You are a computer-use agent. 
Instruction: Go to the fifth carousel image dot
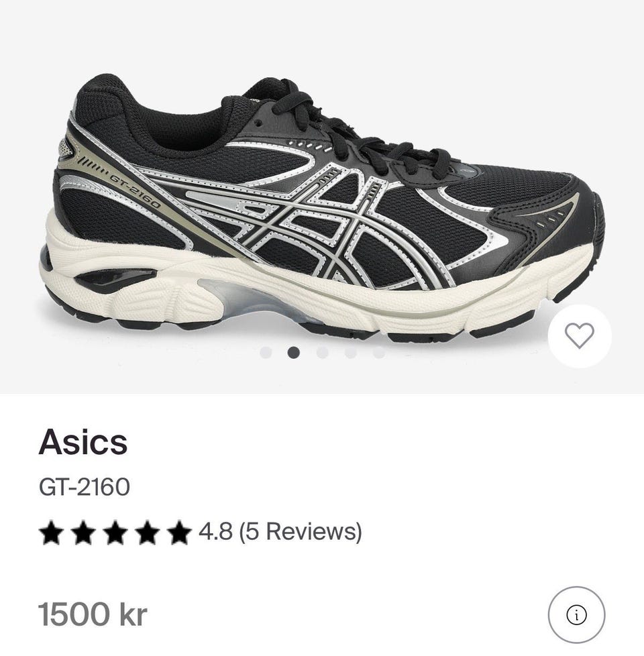click(x=379, y=353)
